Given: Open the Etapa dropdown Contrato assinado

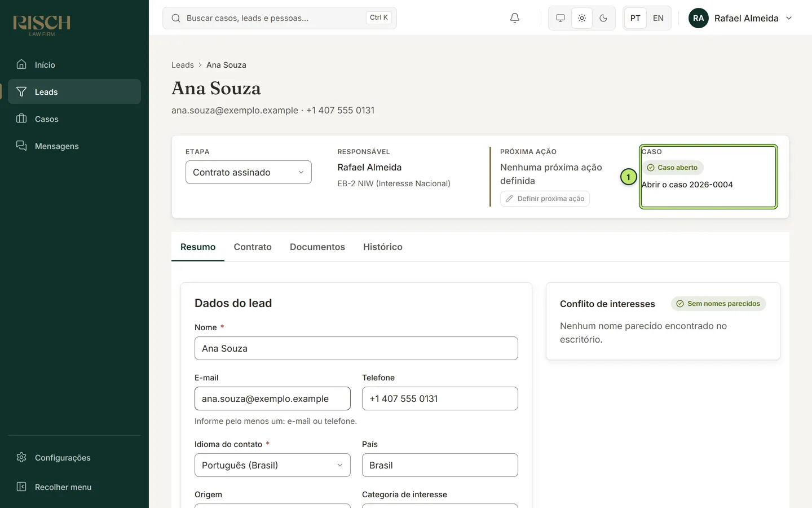Looking at the screenshot, I should [x=249, y=172].
